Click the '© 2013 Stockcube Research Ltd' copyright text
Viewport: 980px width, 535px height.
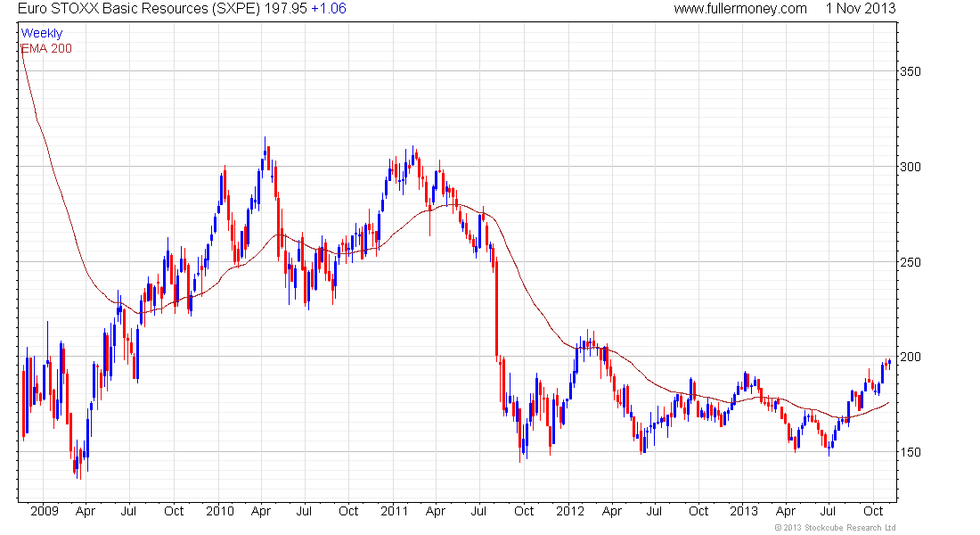tap(835, 528)
